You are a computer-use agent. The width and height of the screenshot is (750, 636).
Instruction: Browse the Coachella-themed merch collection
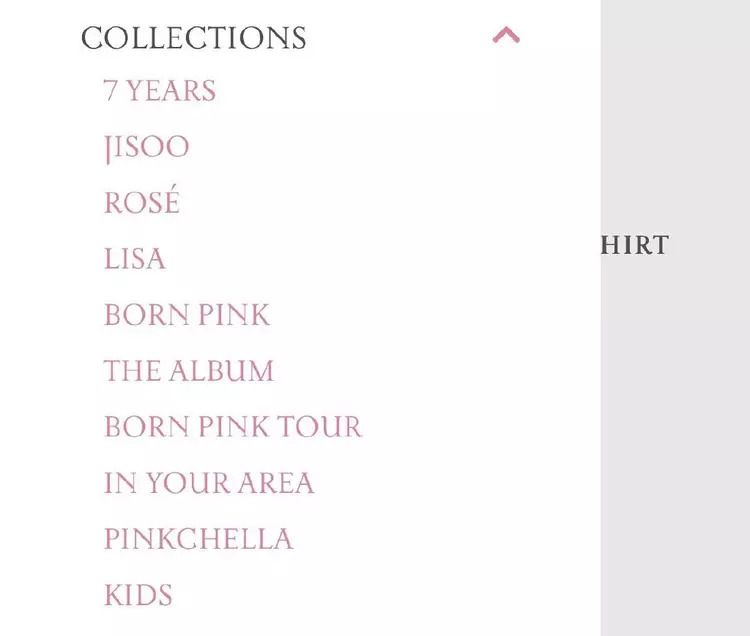199,539
